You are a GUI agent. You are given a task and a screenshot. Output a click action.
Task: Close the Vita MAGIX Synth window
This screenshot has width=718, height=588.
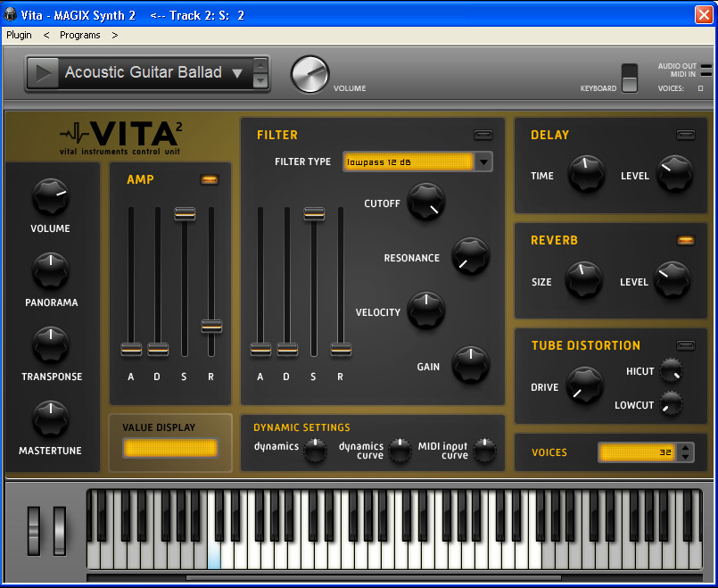coord(704,14)
